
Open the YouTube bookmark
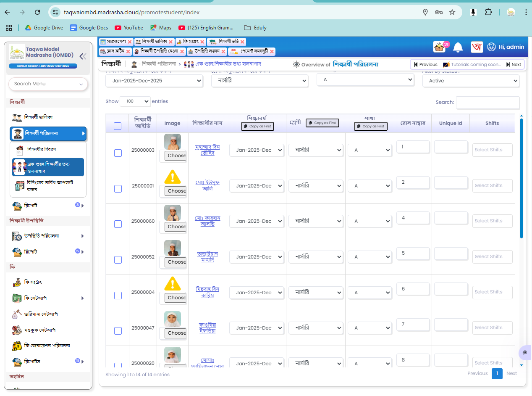129,28
